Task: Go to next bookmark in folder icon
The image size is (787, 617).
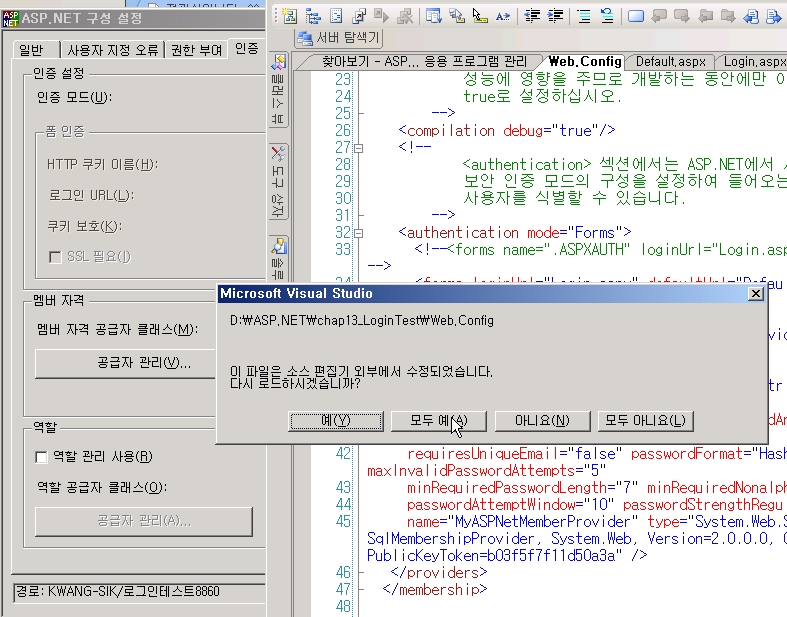Action: 728,16
